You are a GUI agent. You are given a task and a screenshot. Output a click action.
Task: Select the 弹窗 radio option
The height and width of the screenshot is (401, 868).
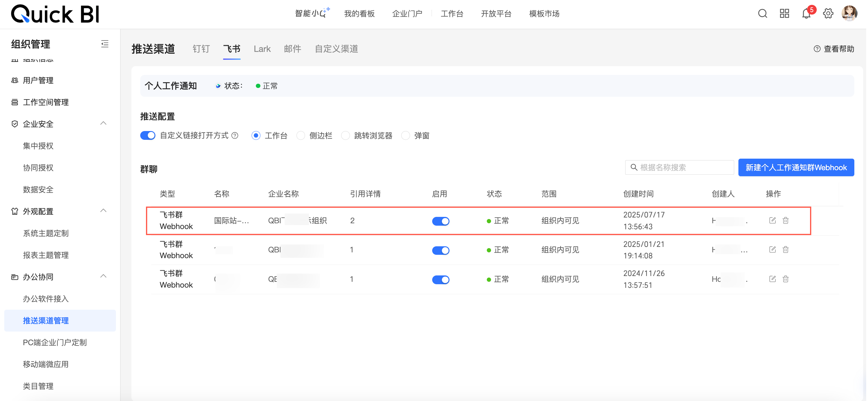405,135
